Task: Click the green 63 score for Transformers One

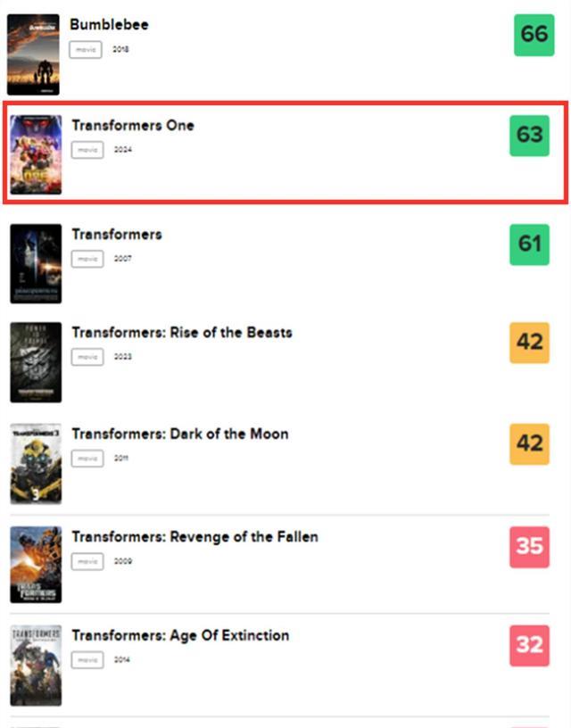Action: pos(530,136)
